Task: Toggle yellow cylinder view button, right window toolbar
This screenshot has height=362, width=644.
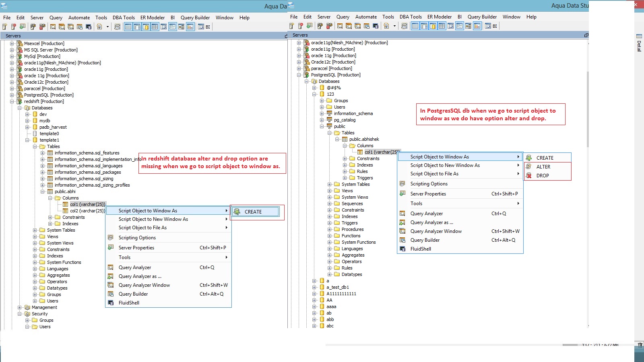Action: pyautogui.click(x=433, y=26)
